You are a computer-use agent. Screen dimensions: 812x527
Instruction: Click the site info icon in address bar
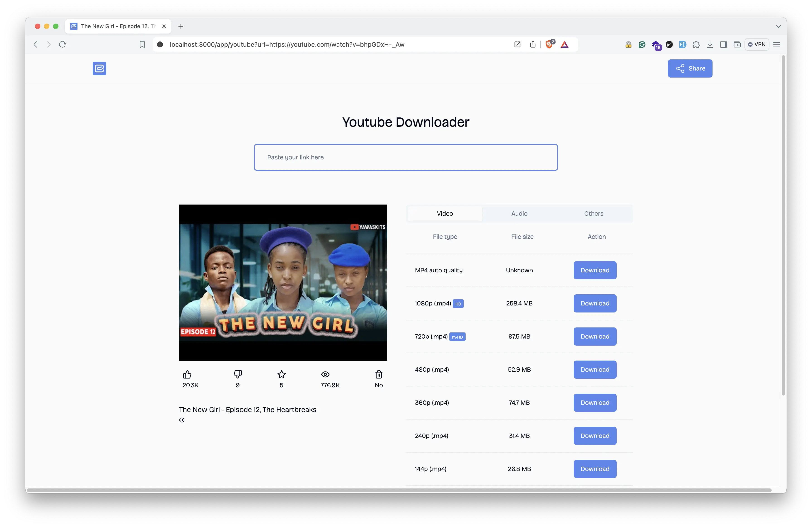click(x=160, y=44)
